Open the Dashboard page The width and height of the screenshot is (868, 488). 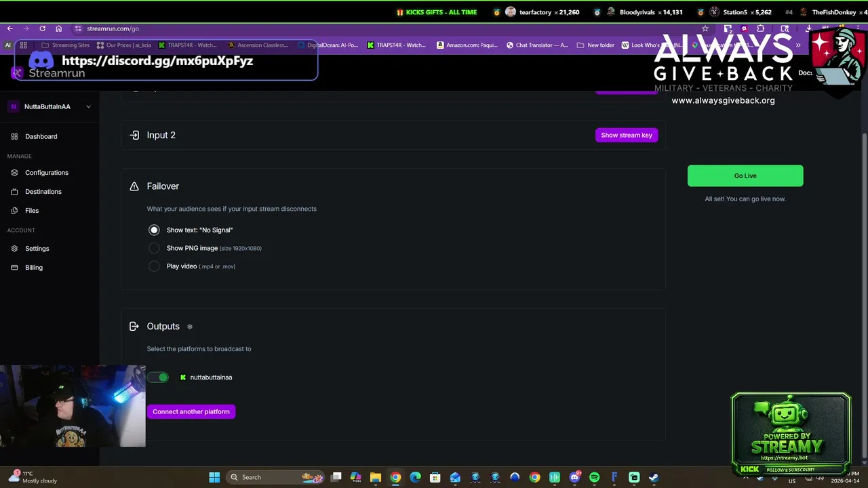click(x=41, y=137)
